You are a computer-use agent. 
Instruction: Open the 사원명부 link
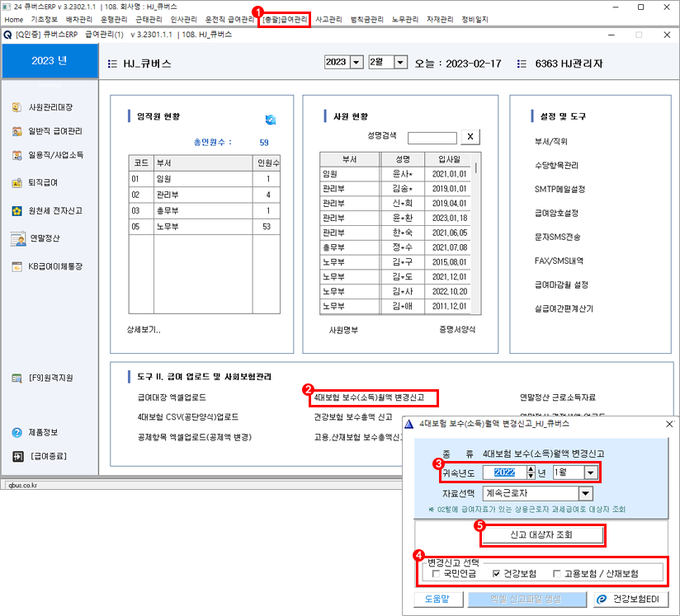pos(343,330)
